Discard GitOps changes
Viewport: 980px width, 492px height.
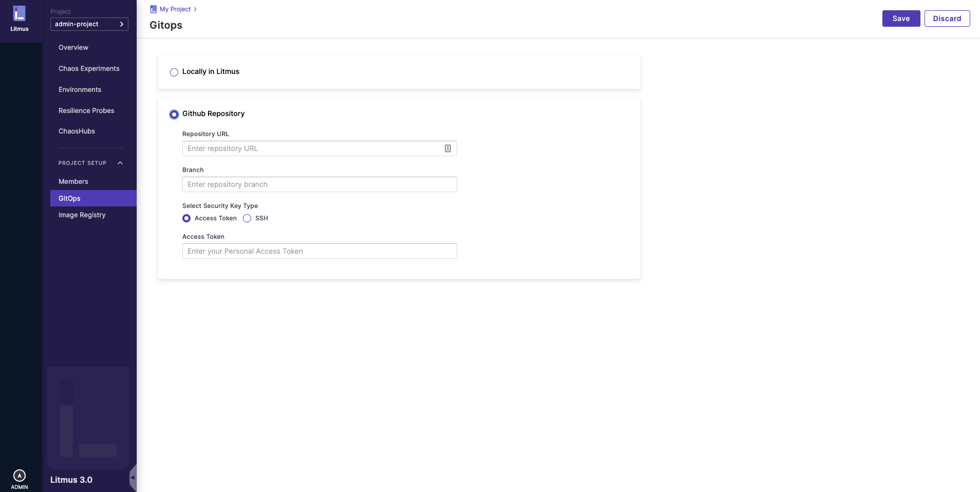947,18
